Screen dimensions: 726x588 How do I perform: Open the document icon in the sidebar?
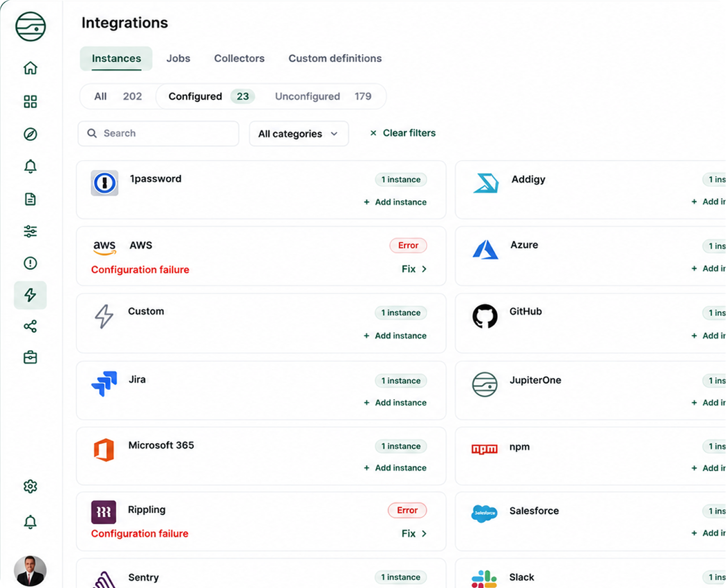click(30, 199)
